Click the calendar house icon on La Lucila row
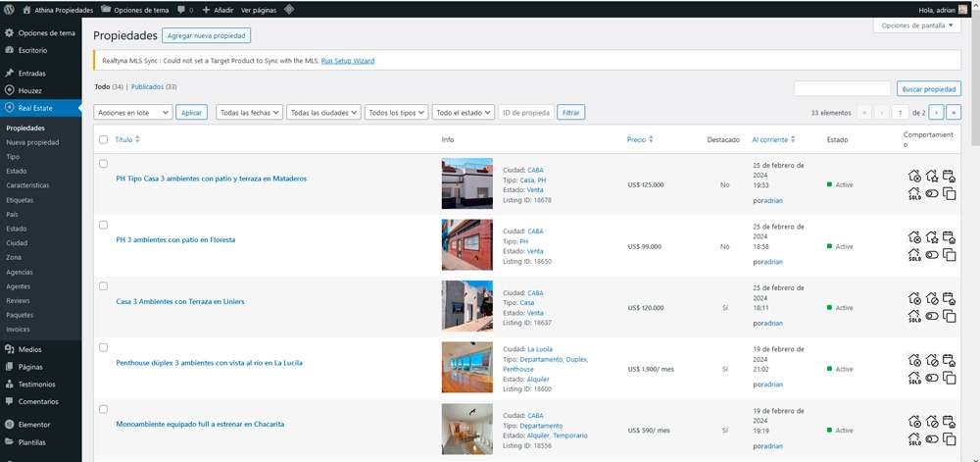 tap(950, 360)
